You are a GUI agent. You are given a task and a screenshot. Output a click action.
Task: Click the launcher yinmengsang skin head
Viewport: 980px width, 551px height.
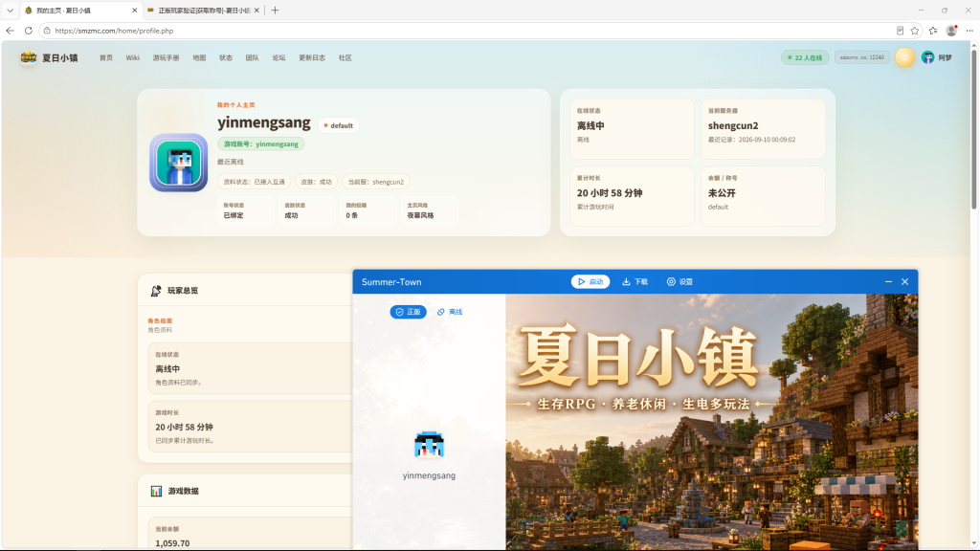pos(429,445)
